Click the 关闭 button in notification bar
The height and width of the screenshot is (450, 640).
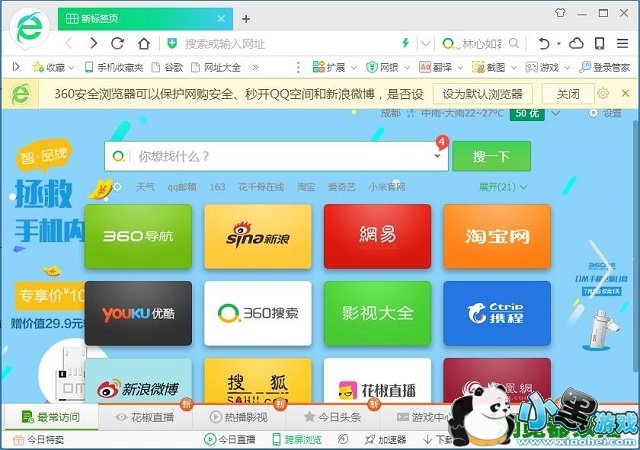tap(568, 94)
